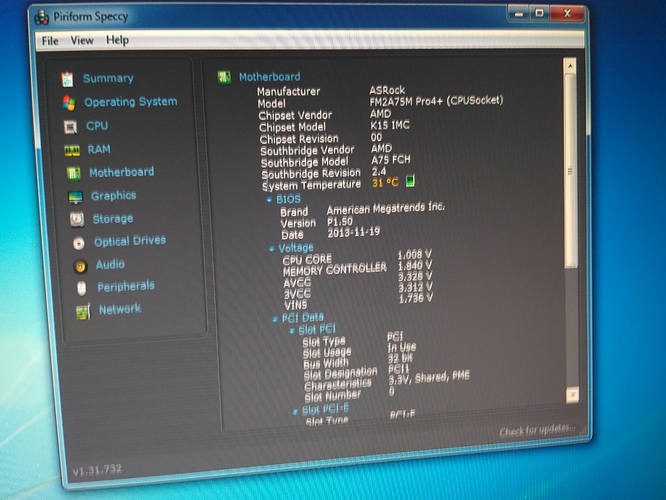Click the characteristics value 3.3V, Shared, PME
666x500 pixels.
tap(429, 377)
